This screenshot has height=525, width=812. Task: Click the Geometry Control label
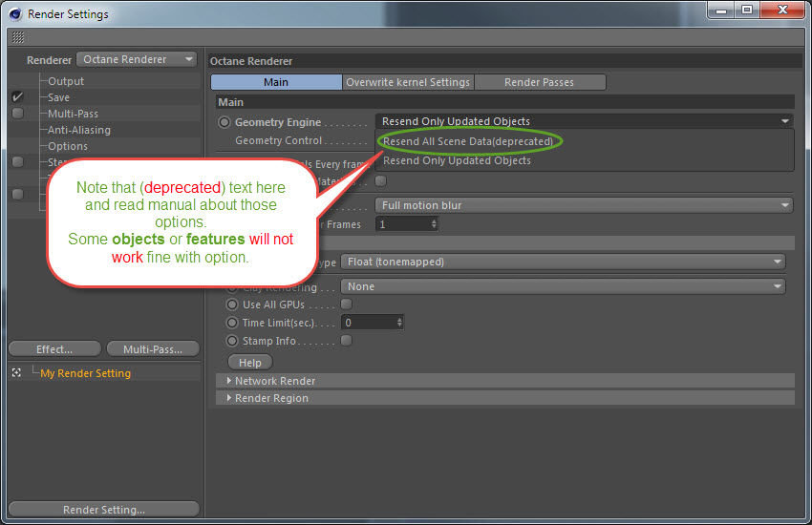click(279, 140)
